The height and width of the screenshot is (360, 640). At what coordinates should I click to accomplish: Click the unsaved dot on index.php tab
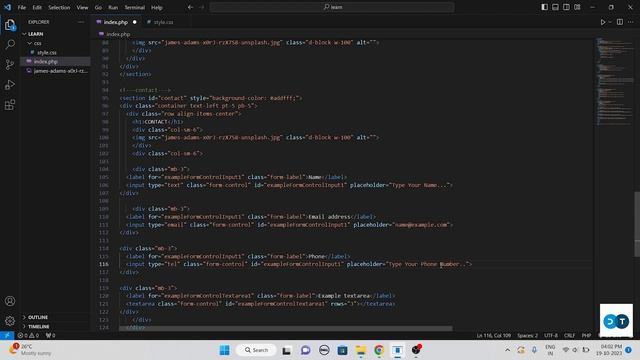pyautogui.click(x=134, y=22)
